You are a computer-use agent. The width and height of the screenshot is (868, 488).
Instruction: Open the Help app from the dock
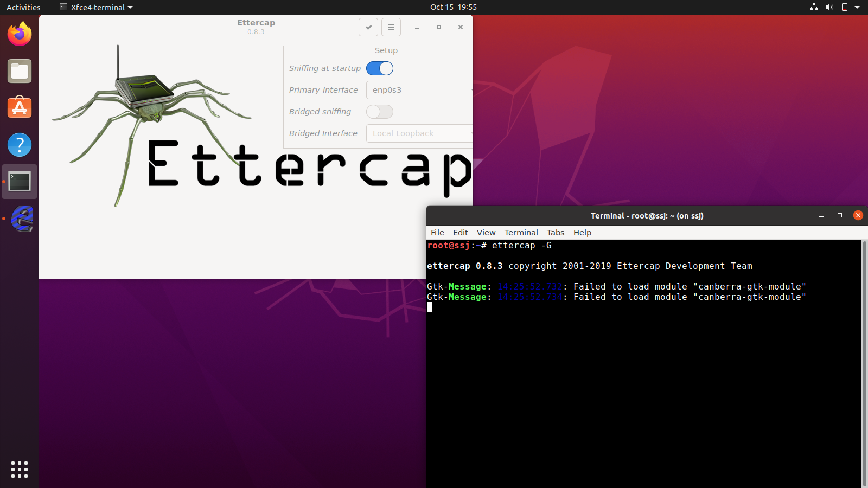pos(20,145)
